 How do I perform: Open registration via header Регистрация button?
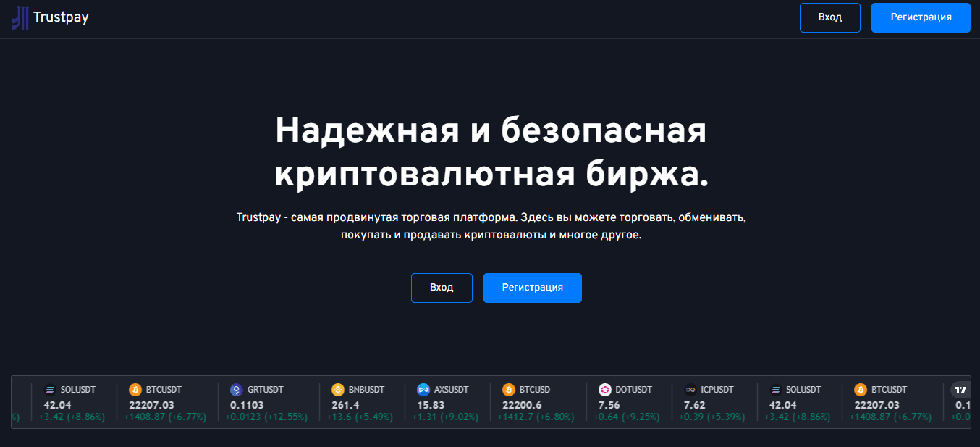coord(920,17)
